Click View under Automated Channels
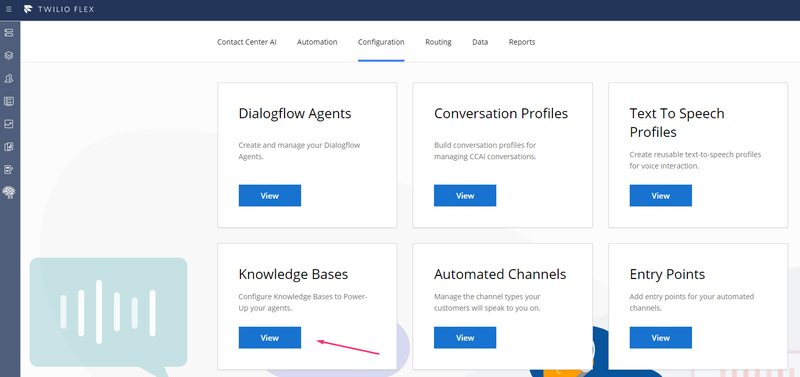 click(465, 338)
